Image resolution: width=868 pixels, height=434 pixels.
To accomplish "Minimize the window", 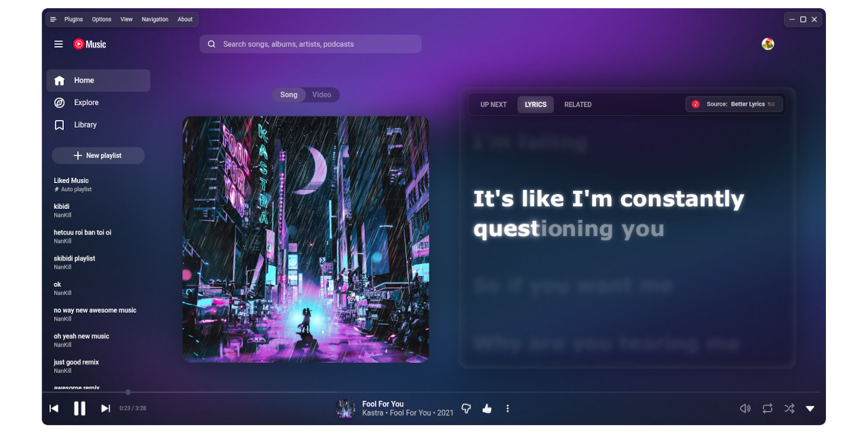I will click(792, 20).
